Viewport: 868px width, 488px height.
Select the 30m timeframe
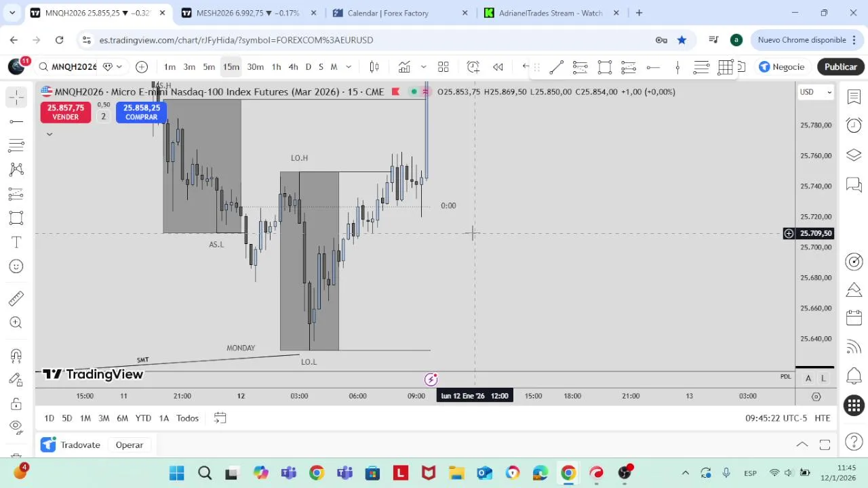coord(255,66)
